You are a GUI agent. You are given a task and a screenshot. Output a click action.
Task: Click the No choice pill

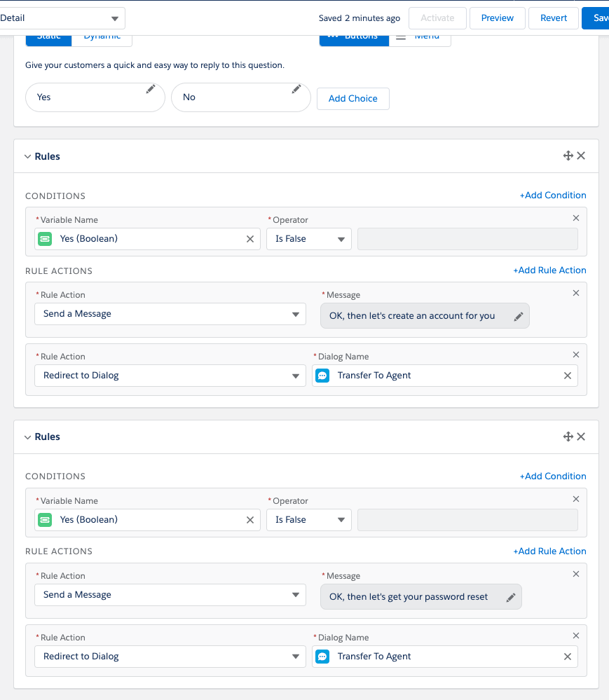pos(240,97)
